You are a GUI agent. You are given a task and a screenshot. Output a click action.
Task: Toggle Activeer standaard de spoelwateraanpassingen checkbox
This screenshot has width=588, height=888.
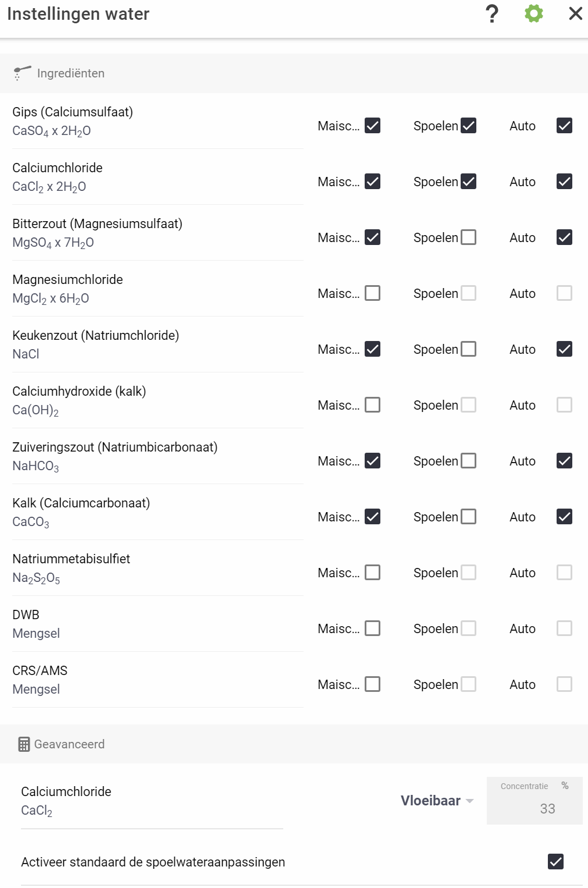pyautogui.click(x=556, y=862)
